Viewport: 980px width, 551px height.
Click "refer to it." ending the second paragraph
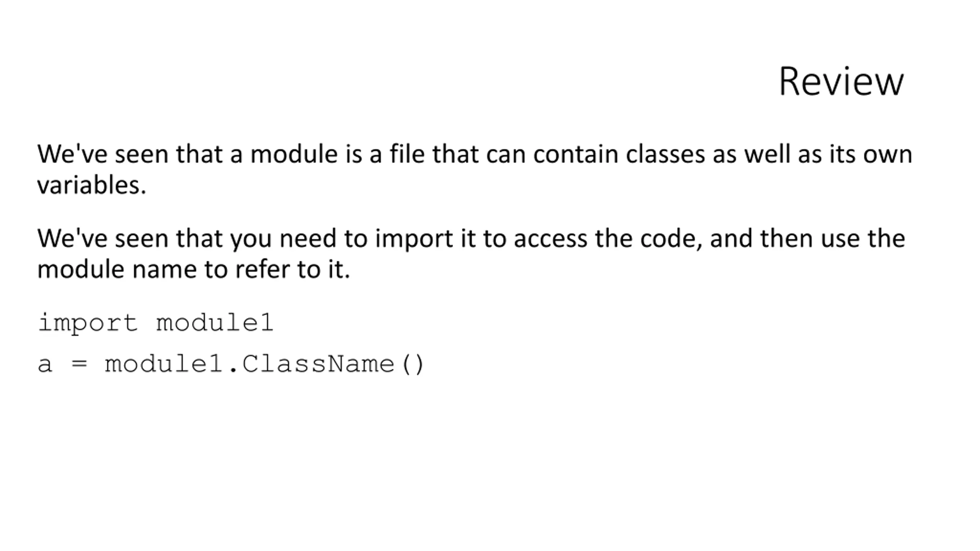point(292,269)
